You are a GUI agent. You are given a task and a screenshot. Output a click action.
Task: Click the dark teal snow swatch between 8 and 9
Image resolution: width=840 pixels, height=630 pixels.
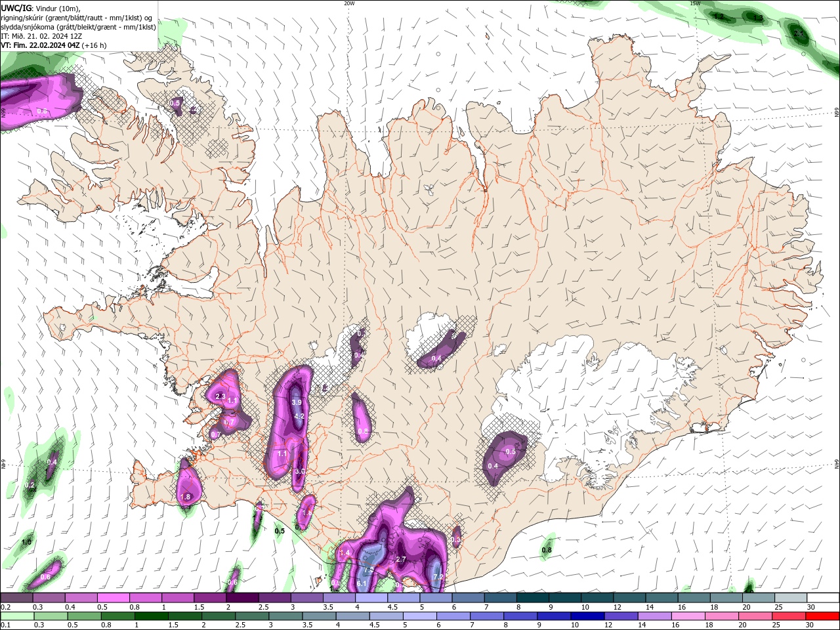[x=533, y=598]
